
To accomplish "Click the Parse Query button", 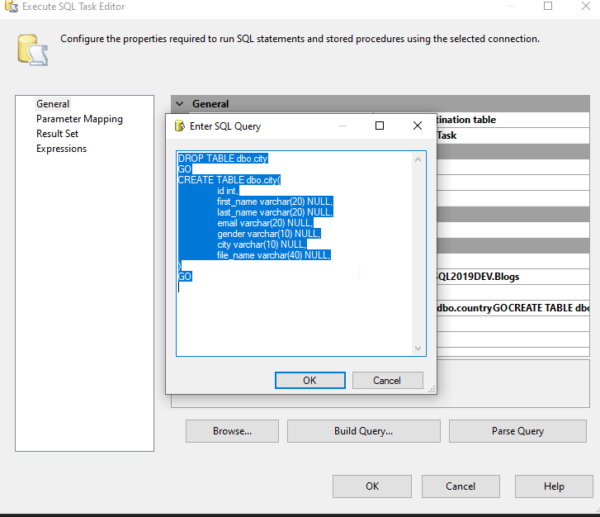I will 517,431.
